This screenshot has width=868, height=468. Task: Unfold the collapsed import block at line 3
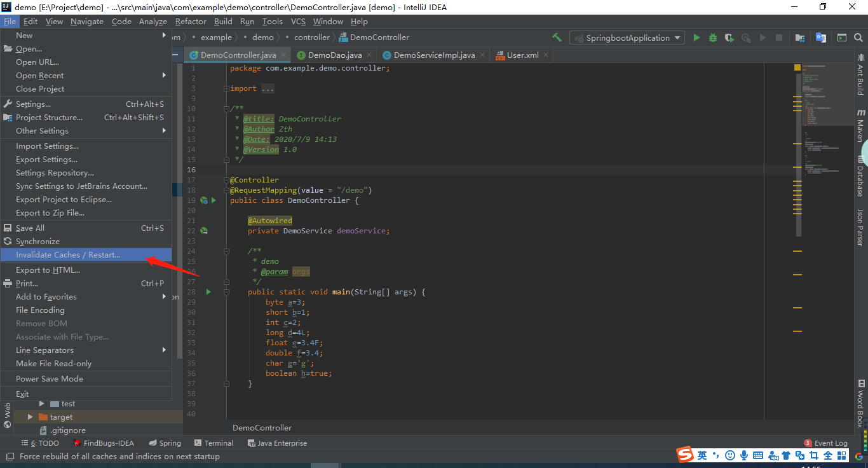coord(226,88)
